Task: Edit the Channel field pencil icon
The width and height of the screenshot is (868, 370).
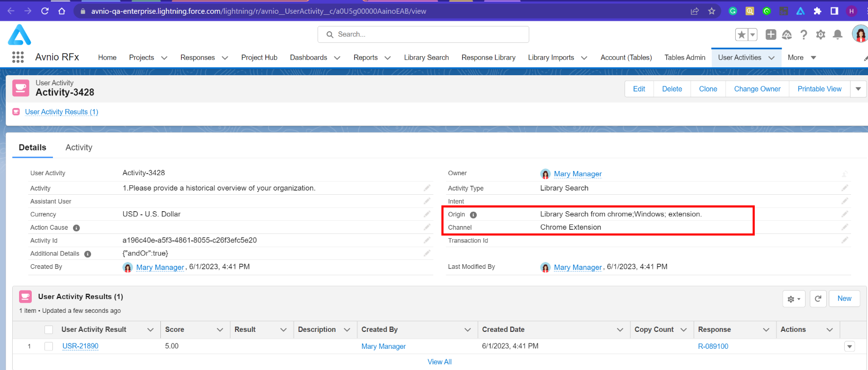Action: (845, 227)
